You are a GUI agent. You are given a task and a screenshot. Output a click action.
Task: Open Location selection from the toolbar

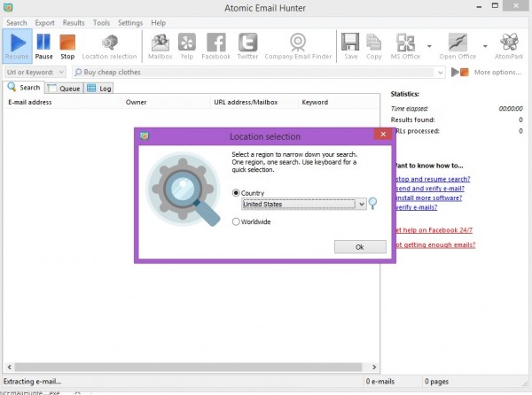point(109,47)
